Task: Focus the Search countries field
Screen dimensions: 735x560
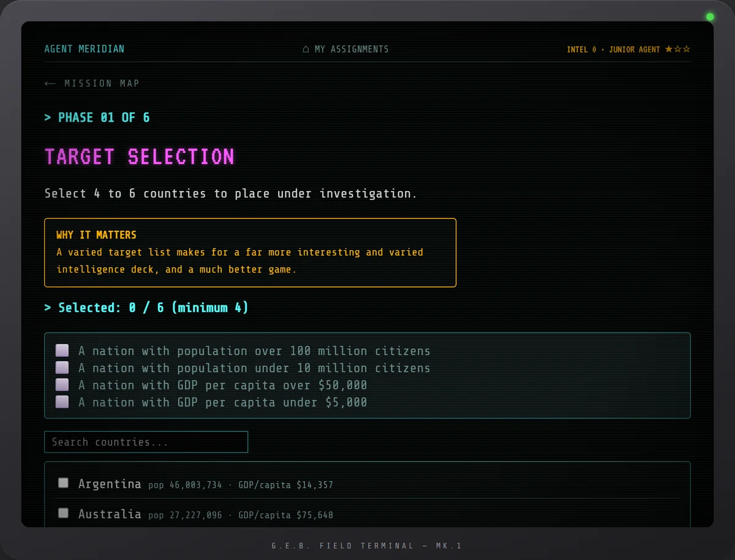Action: pyautogui.click(x=146, y=442)
